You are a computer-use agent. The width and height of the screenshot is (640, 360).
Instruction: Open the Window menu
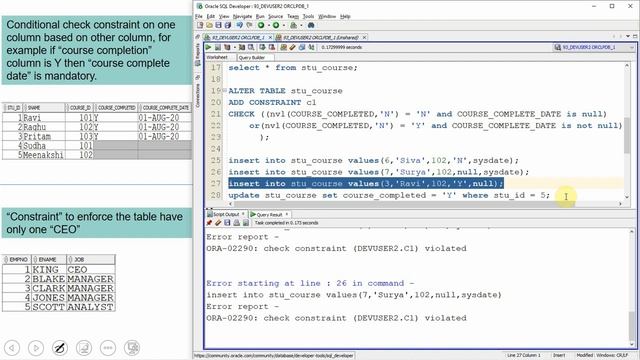coord(327,16)
